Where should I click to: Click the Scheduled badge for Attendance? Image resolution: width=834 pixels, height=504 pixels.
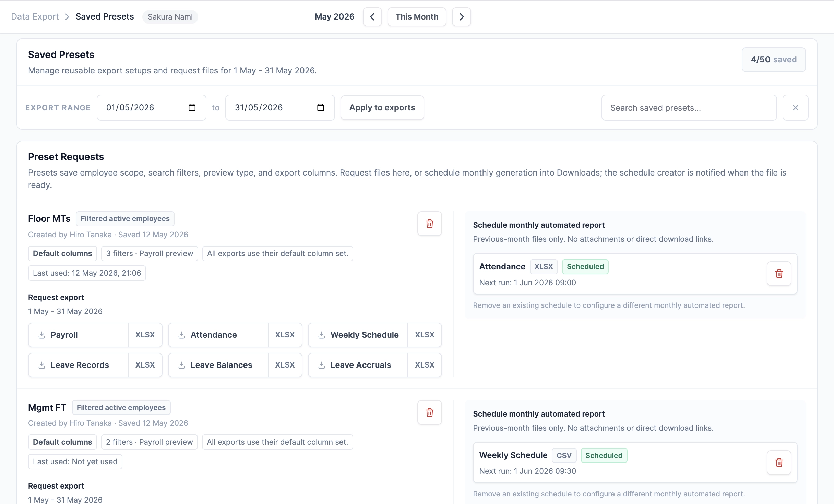pyautogui.click(x=585, y=267)
